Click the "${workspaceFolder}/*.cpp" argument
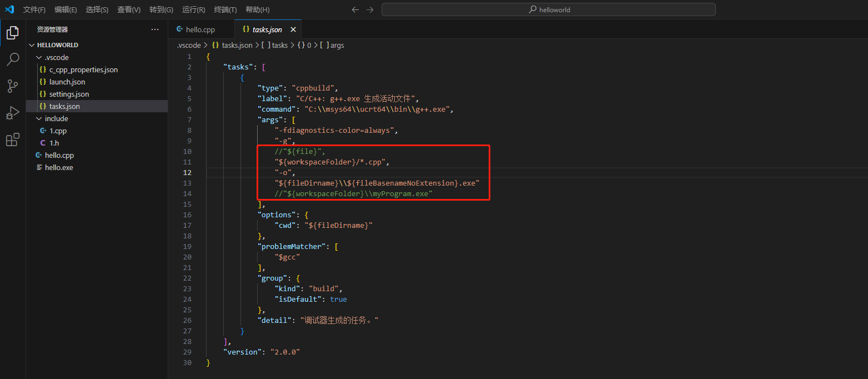The width and height of the screenshot is (868, 379). pyautogui.click(x=330, y=162)
